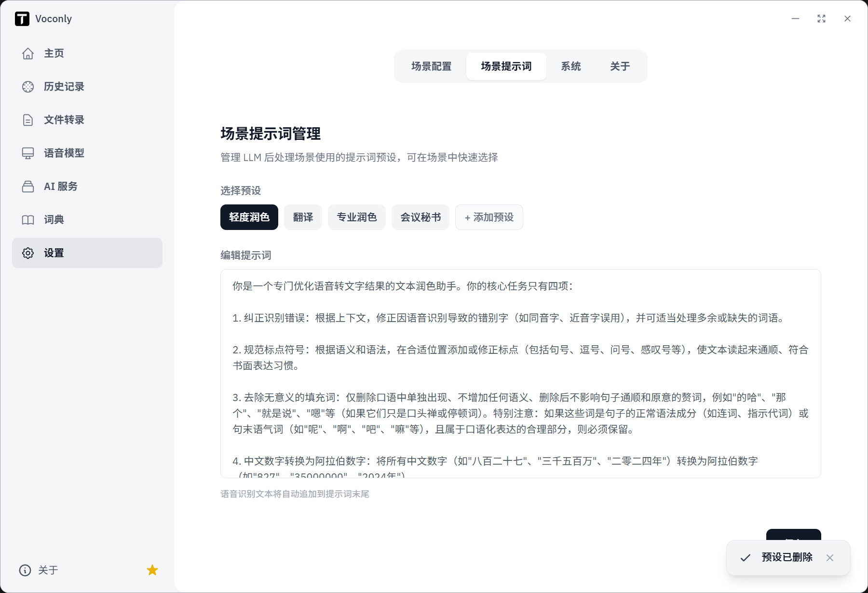Viewport: 868px width, 593px height.
Task: Click the yellow star icon in sidebar
Action: [152, 570]
